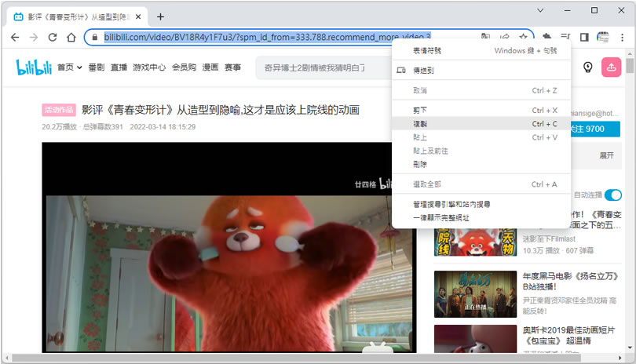The image size is (636, 364).
Task: Toggle the browser side panel
Action: click(584, 38)
